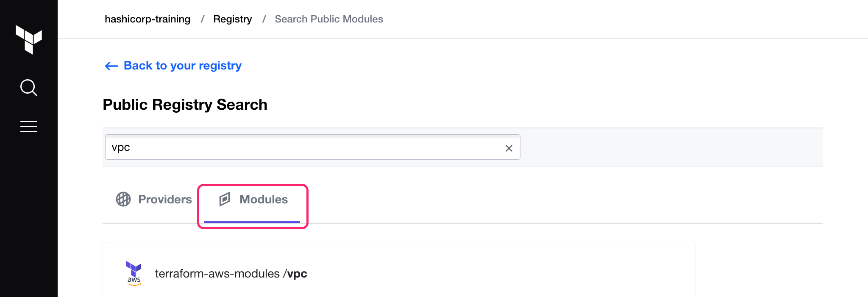Follow the Back to your registry link

pos(182,66)
